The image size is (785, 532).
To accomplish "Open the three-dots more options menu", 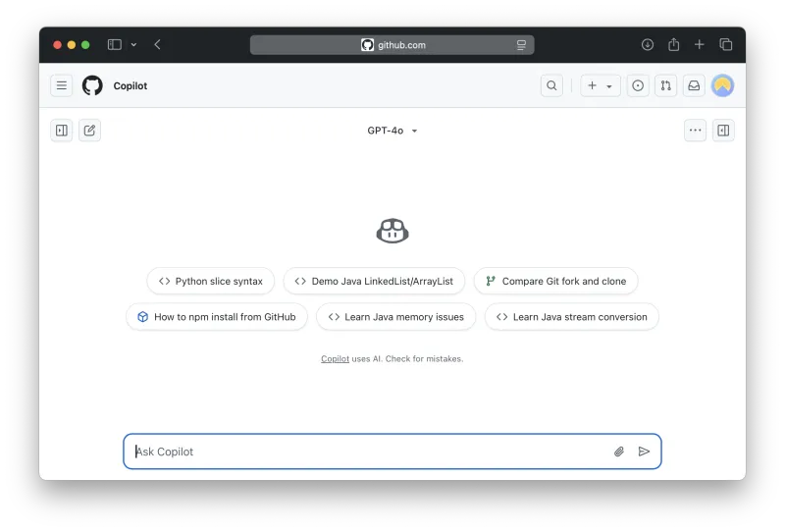I will click(696, 131).
